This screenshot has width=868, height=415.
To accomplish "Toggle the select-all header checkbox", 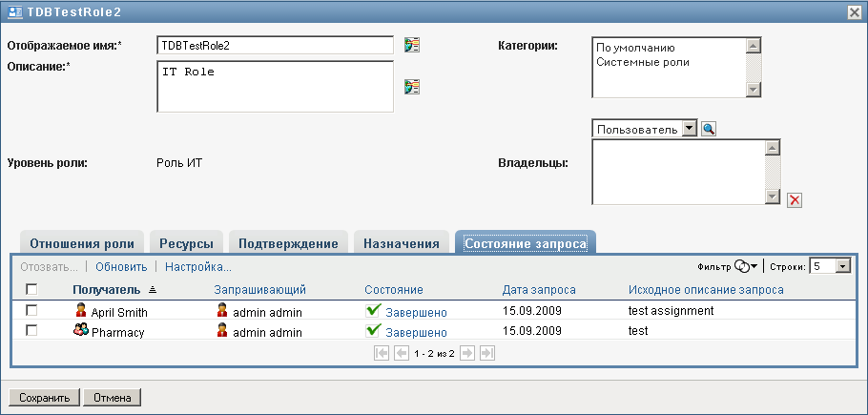I will [31, 289].
